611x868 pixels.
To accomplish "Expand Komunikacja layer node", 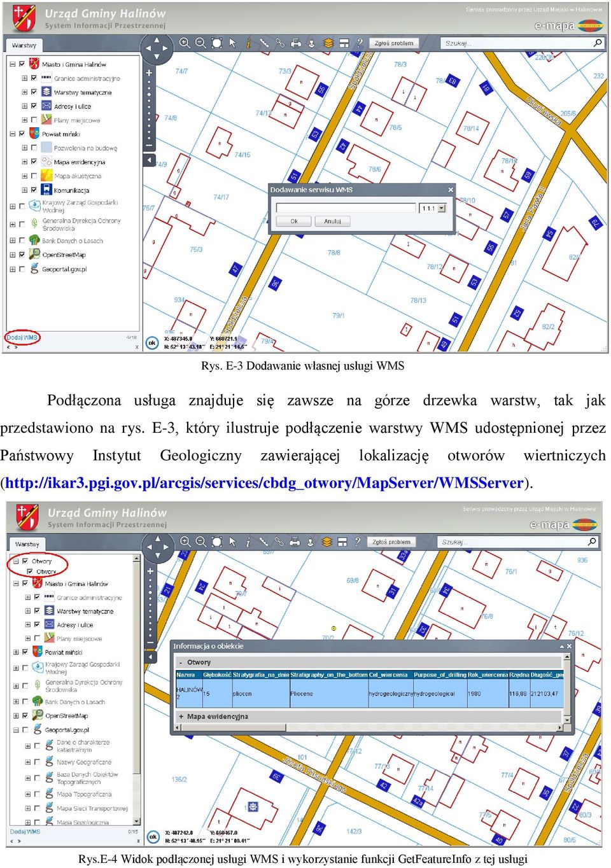I will (x=25, y=190).
